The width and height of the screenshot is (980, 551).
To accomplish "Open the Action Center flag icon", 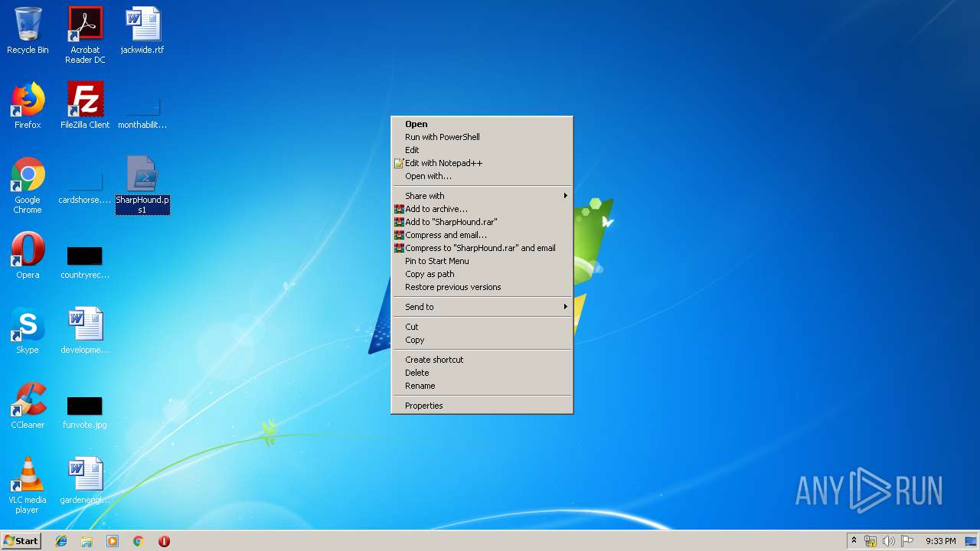I will (x=907, y=541).
